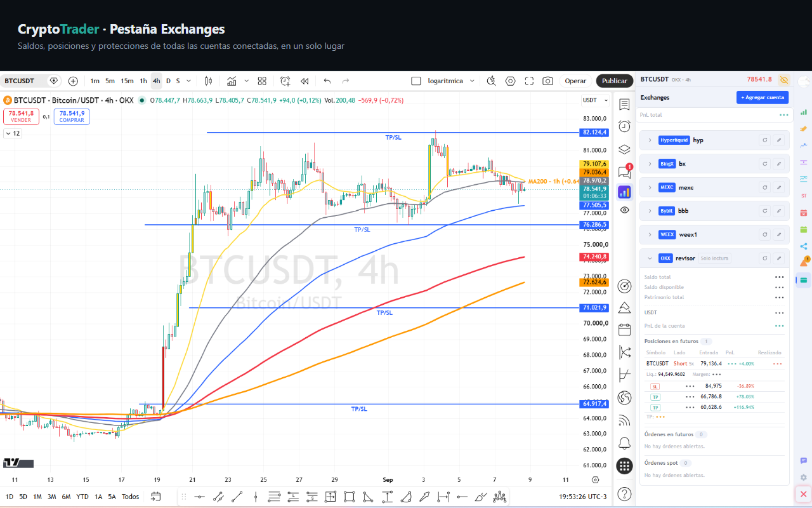The image size is (812, 508).
Task: Open the chats icon with notification badge
Action: pyautogui.click(x=624, y=171)
